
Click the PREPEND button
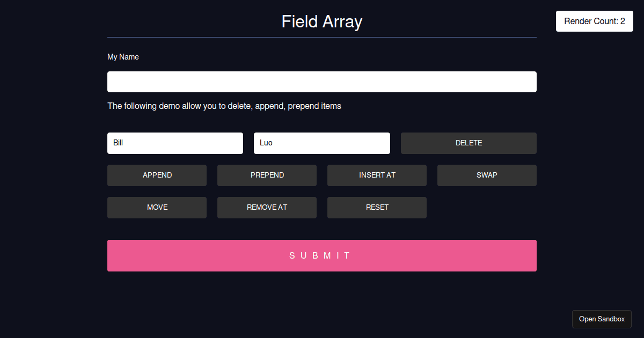click(x=267, y=175)
